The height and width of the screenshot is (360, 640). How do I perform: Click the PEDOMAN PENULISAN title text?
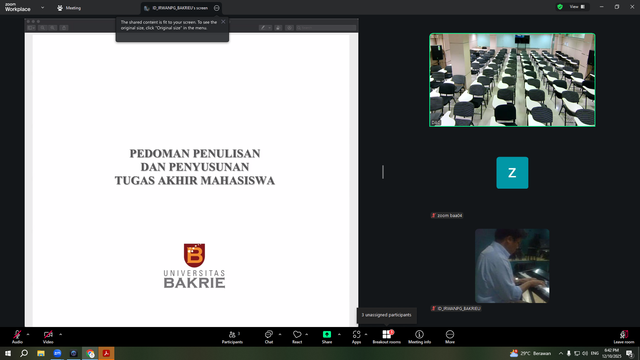[195, 153]
